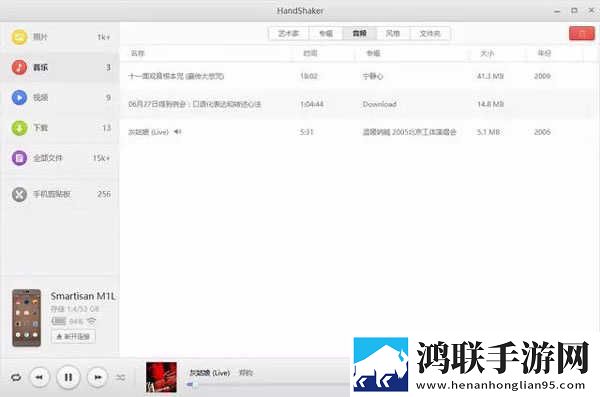The width and height of the screenshot is (600, 397).
Task: Click the 5:31 duration cell
Action: point(307,132)
